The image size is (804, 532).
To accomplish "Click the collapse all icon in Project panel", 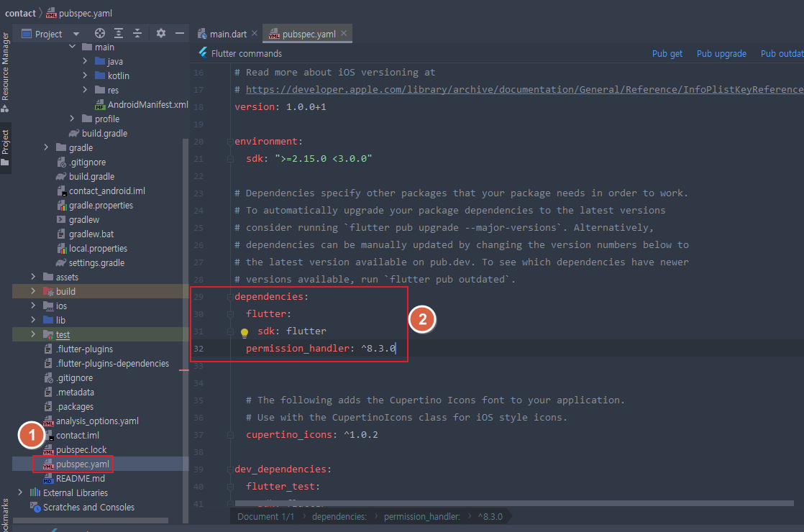I will pos(137,33).
